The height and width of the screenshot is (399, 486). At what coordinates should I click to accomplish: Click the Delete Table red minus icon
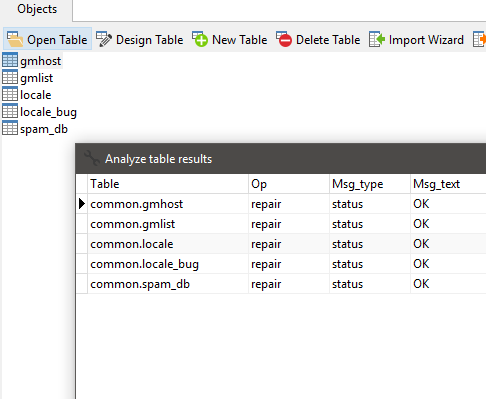(x=284, y=39)
